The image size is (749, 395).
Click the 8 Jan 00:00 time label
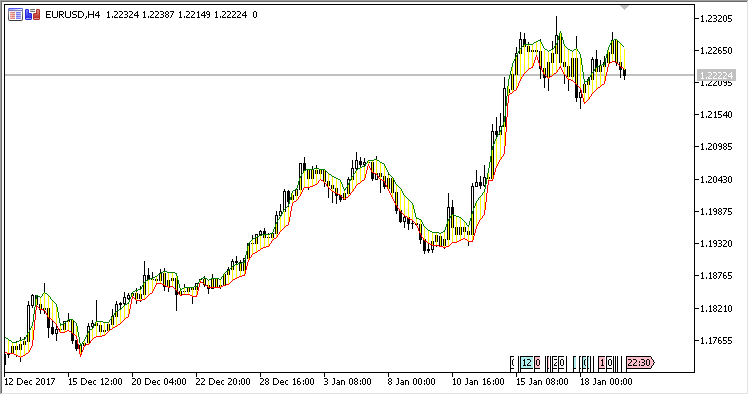click(x=412, y=382)
